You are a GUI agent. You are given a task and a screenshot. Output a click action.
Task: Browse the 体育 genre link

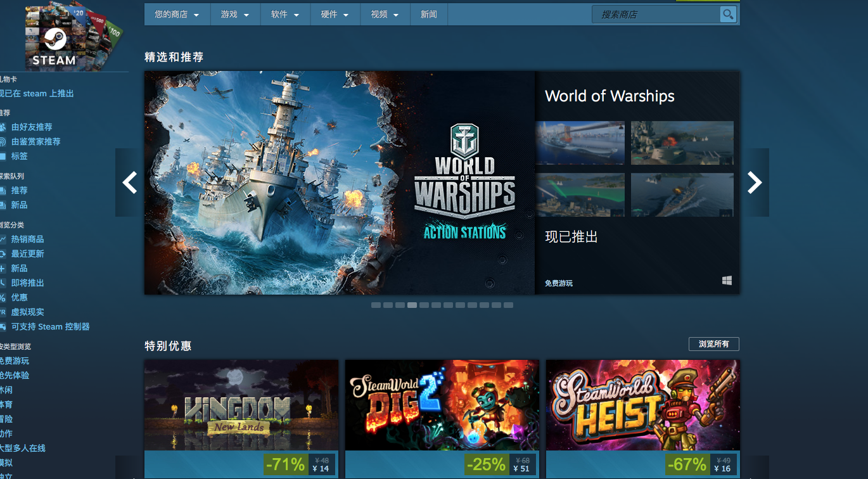tap(6, 405)
